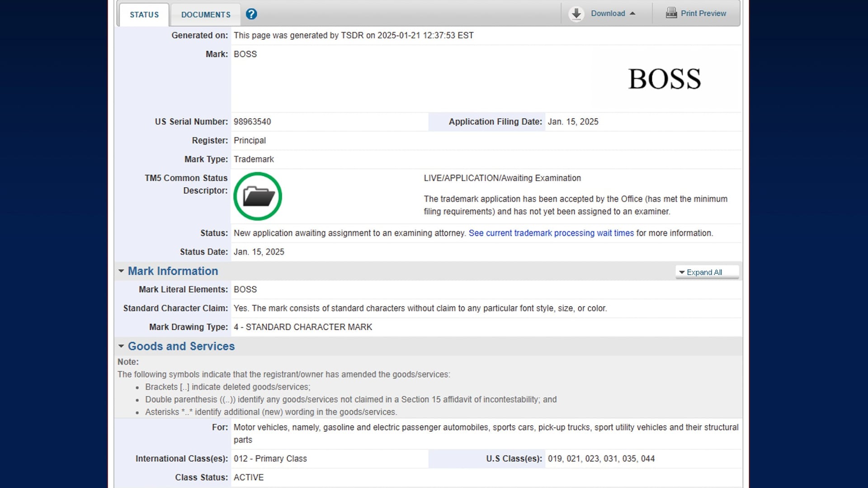Screen dimensions: 868x488
Task: Click the printer icon for Print Preview
Action: [x=671, y=13]
